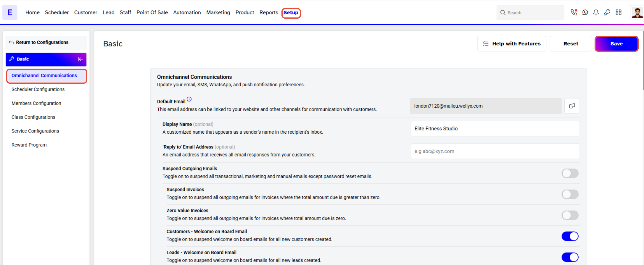Screen dimensions: 644x265
Task: Click the search magnifier icon
Action: (x=503, y=13)
